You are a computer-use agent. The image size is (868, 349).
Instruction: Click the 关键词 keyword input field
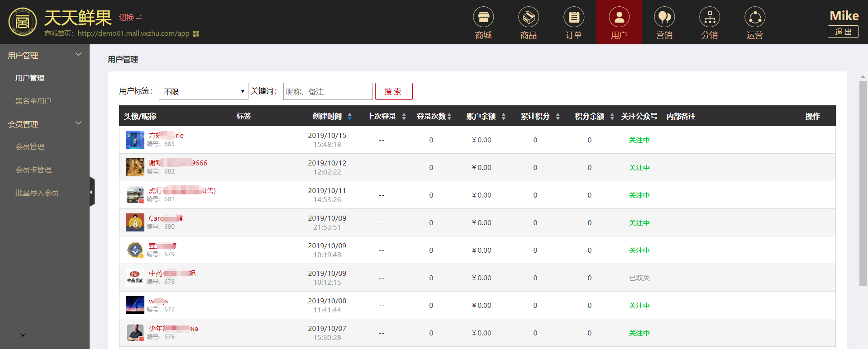click(328, 92)
